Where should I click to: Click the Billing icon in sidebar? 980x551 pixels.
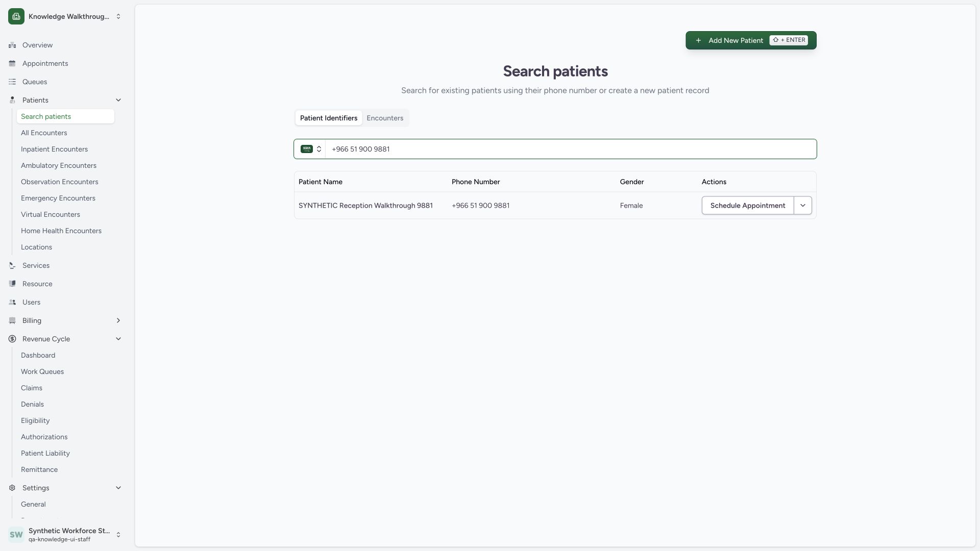(12, 320)
